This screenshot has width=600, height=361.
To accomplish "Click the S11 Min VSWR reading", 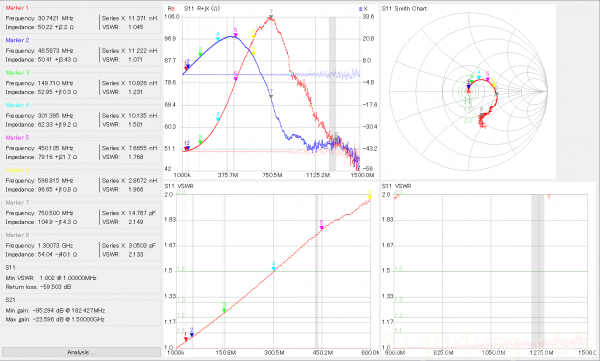I will [x=51, y=278].
